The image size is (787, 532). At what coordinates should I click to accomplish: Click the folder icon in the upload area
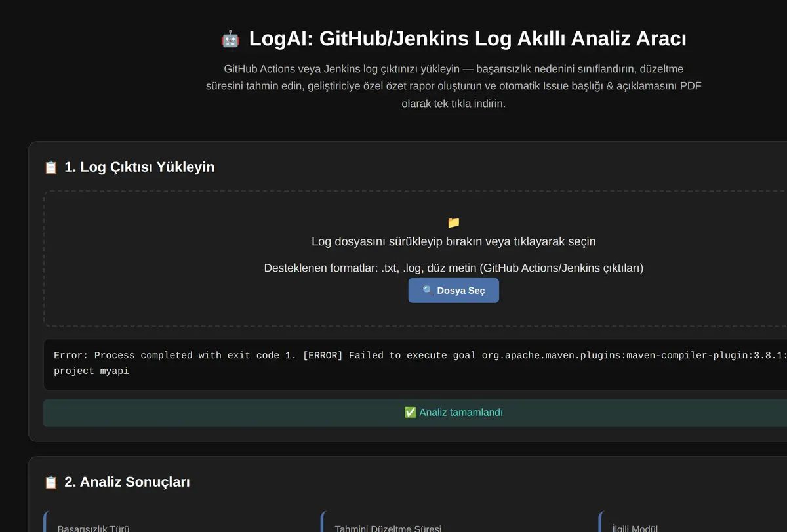[453, 222]
